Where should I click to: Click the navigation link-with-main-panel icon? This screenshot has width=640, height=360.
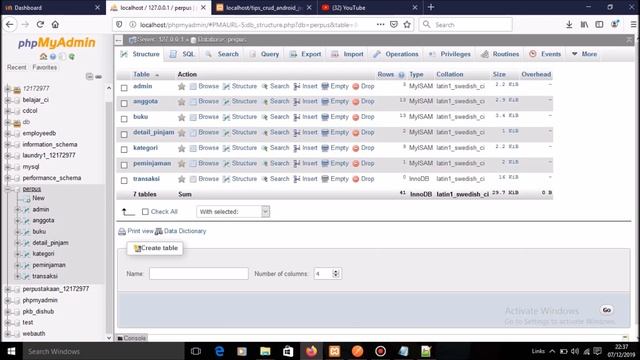tap(99, 76)
